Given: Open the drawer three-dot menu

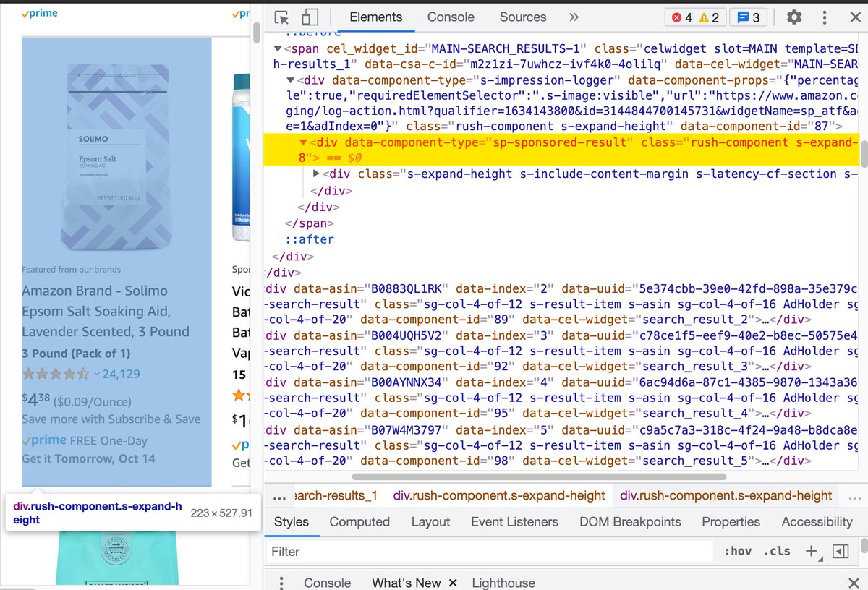Looking at the screenshot, I should [281, 583].
